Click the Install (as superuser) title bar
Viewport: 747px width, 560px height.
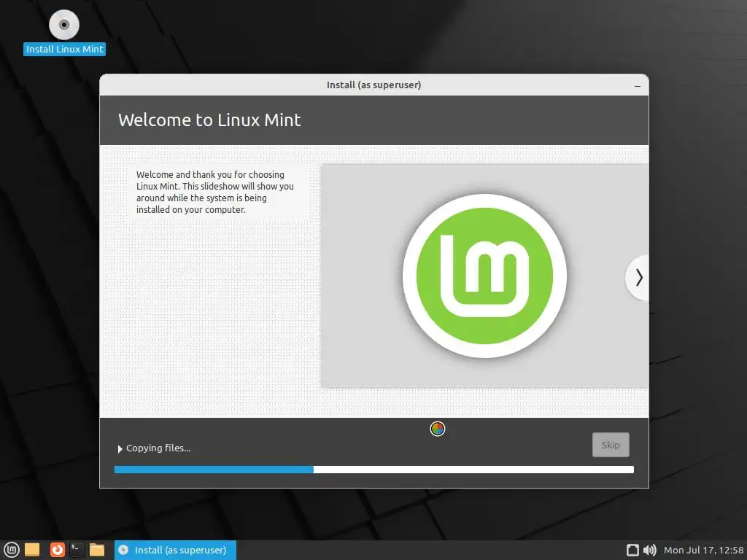374,85
